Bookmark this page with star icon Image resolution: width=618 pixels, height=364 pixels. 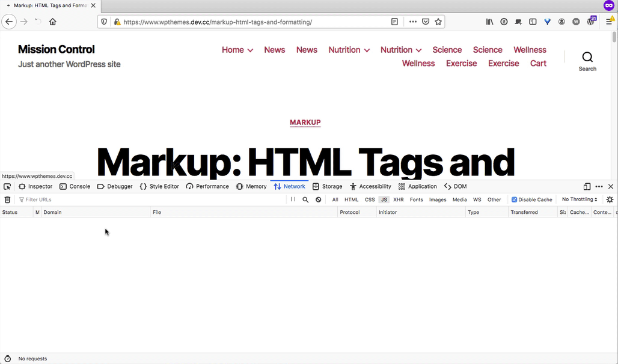pyautogui.click(x=439, y=22)
